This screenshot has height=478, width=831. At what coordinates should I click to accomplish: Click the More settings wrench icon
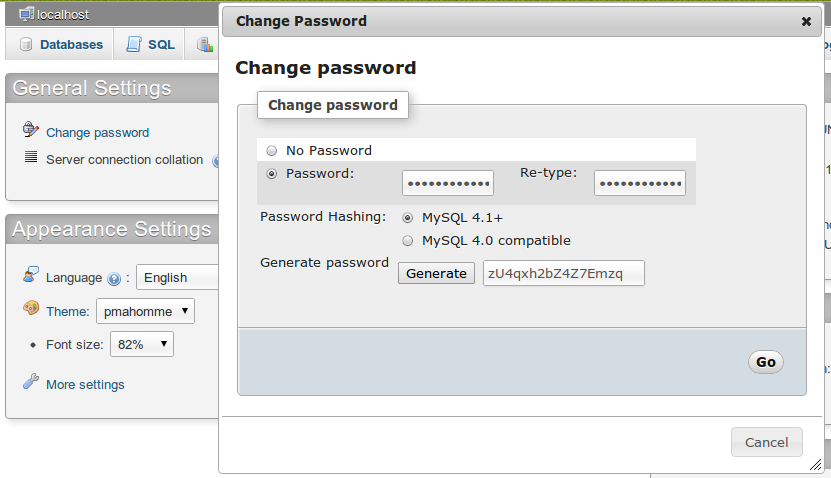coord(31,383)
